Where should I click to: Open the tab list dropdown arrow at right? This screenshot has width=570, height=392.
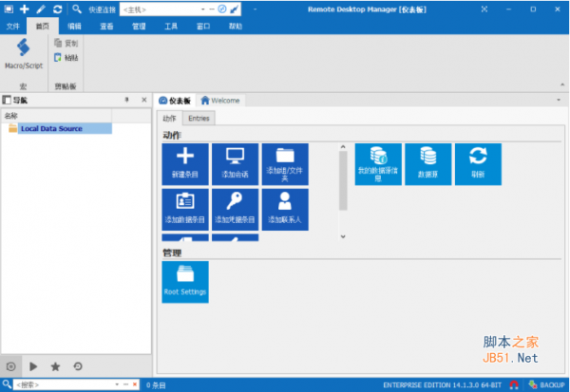coord(559,100)
